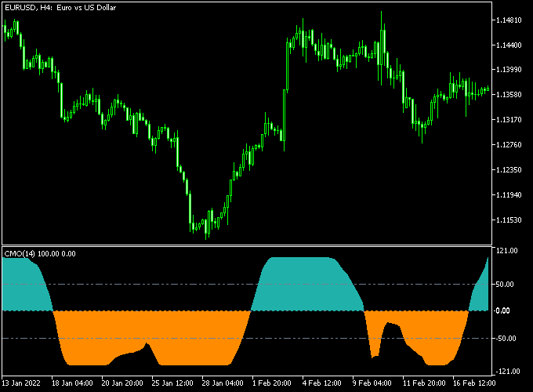The width and height of the screenshot is (533, 392).
Task: Click the 1 Feb 20:00 time label
Action: coord(272,383)
